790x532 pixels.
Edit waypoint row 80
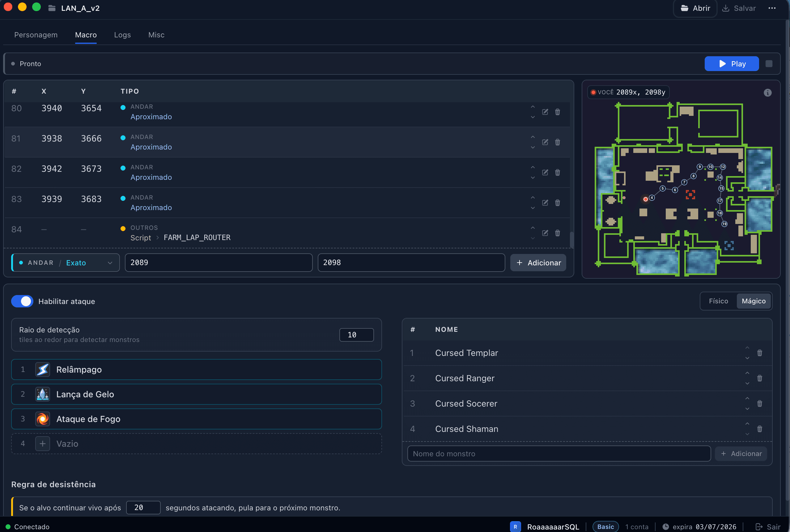point(545,112)
